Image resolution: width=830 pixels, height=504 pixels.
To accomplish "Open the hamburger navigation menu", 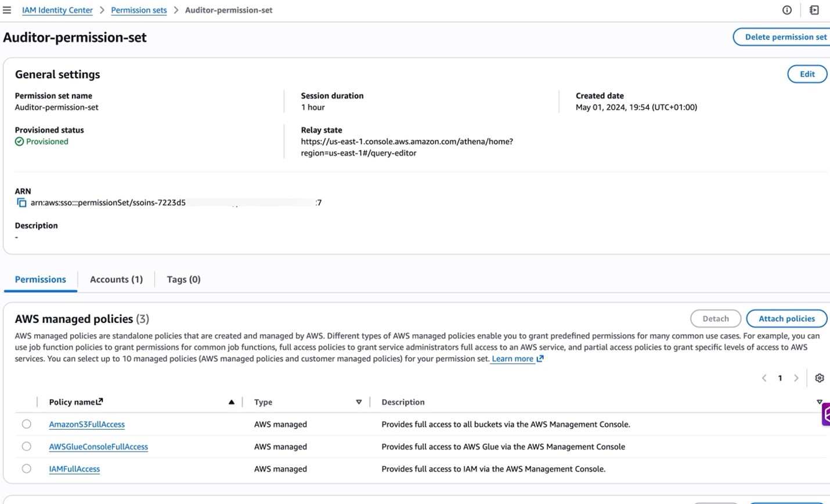I will click(x=7, y=10).
